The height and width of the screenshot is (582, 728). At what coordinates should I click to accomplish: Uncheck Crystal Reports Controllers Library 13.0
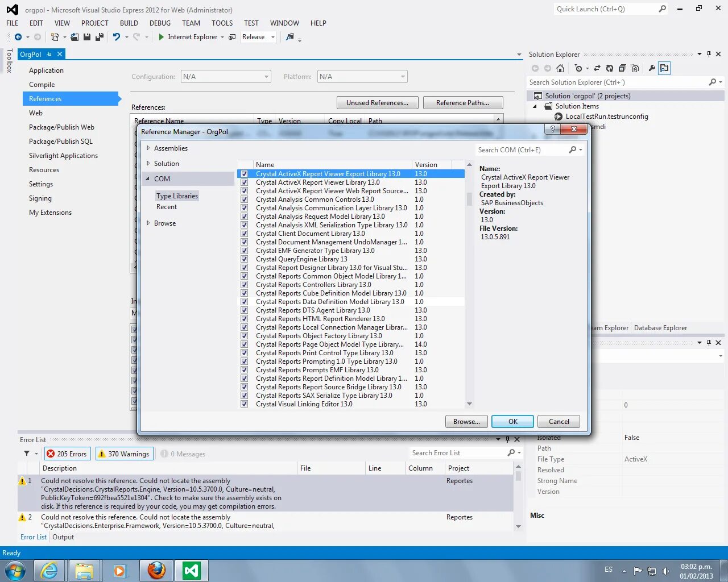pyautogui.click(x=245, y=285)
